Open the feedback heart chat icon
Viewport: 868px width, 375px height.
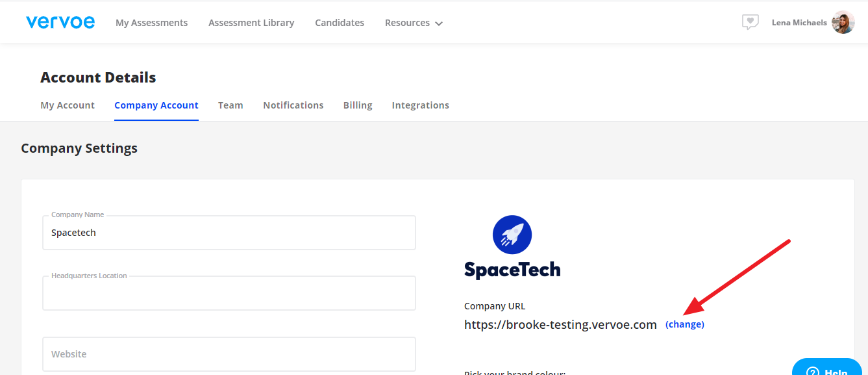tap(750, 23)
